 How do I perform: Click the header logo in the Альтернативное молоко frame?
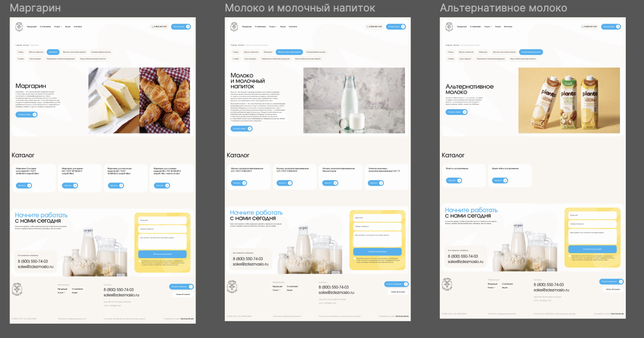pyautogui.click(x=449, y=27)
